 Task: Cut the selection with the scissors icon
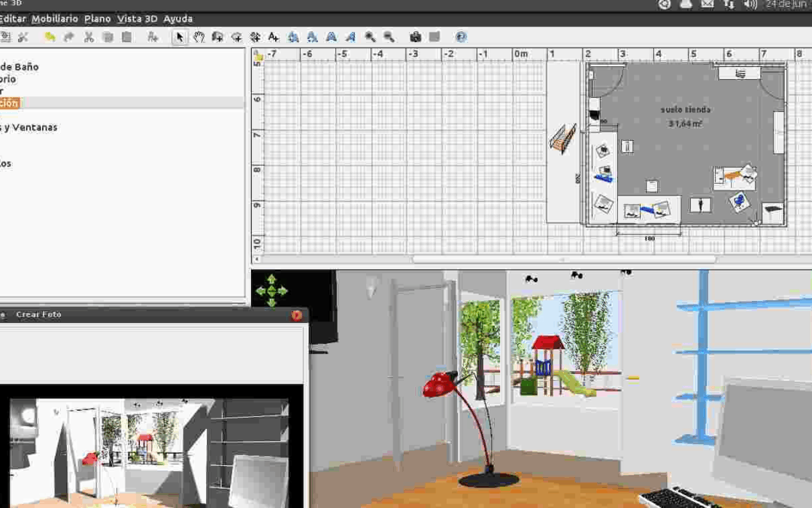click(x=89, y=37)
